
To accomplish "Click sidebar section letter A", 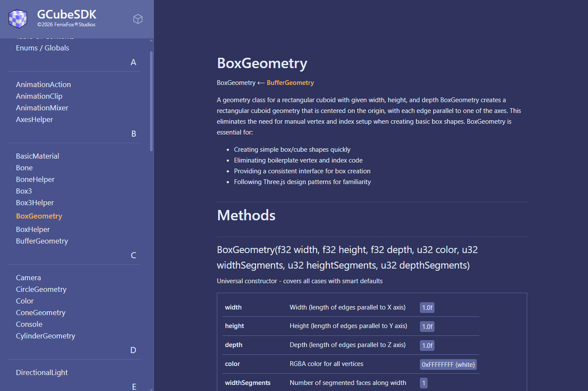I will [133, 63].
